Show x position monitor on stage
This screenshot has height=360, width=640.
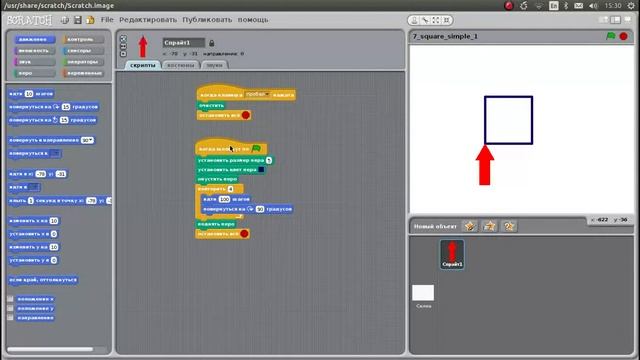tap(10, 299)
